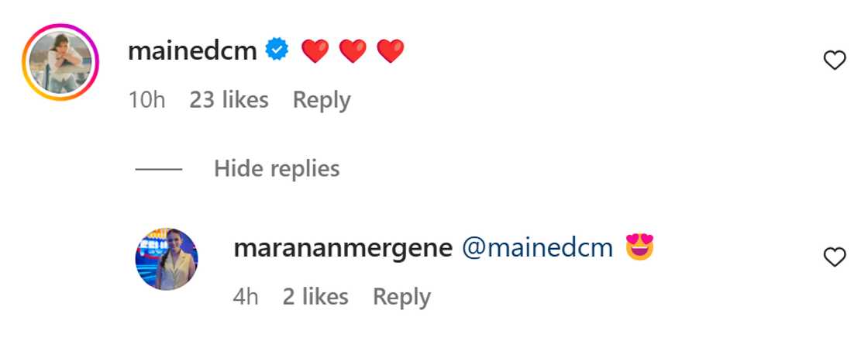Reply to marananmergene's comment

(x=401, y=297)
